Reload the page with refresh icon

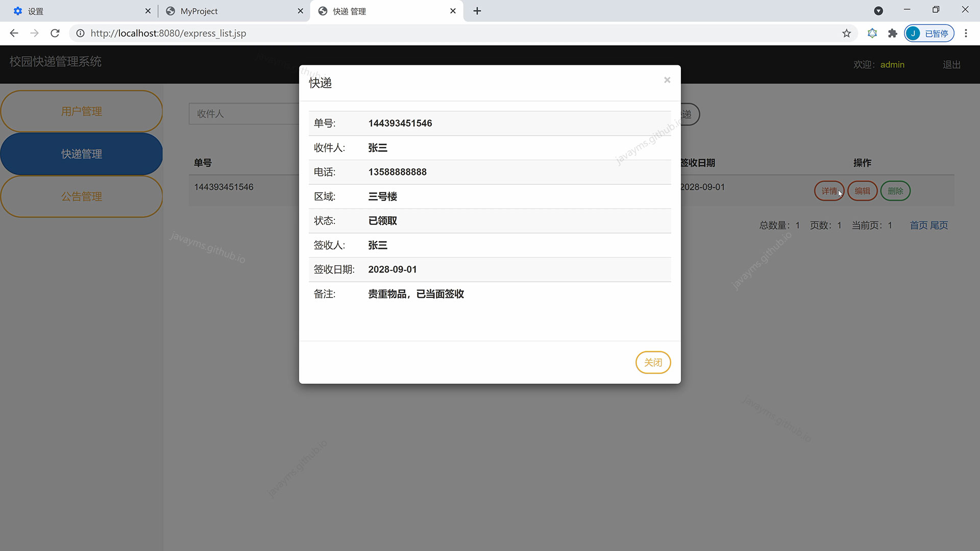click(x=55, y=33)
